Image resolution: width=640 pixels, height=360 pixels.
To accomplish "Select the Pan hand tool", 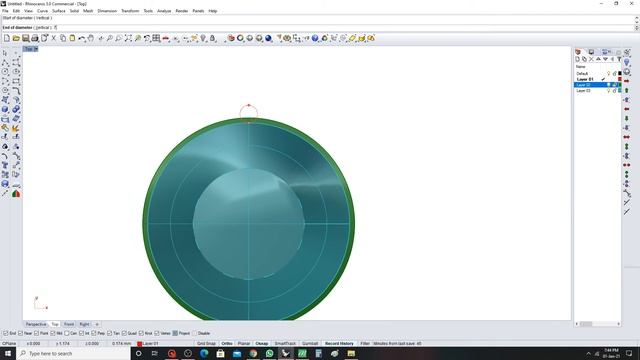I will coord(91,38).
